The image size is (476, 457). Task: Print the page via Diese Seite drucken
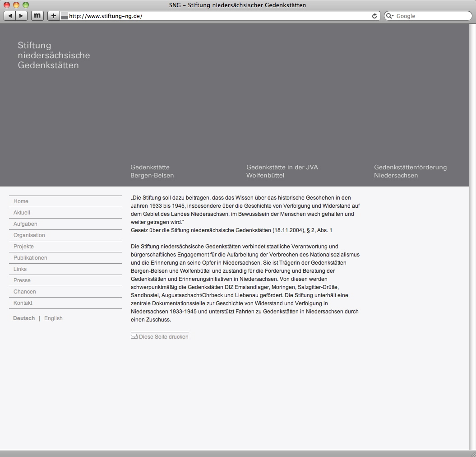[x=163, y=336]
